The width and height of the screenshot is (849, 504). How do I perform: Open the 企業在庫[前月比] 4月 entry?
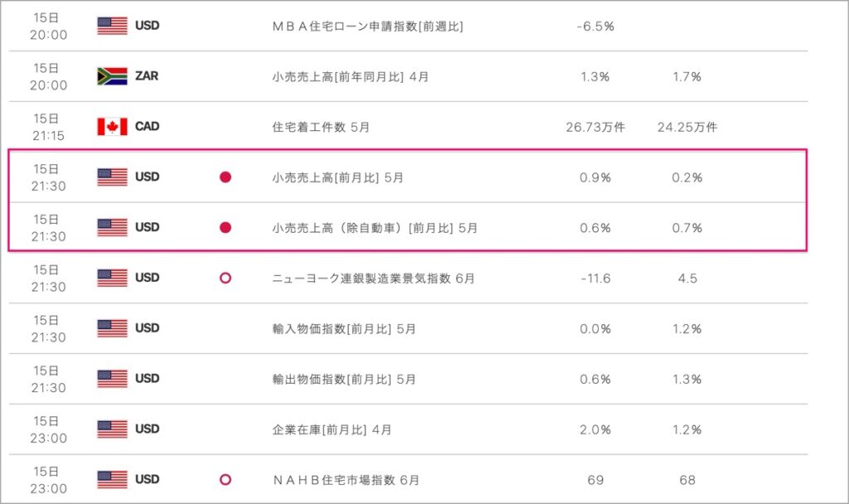pyautogui.click(x=332, y=429)
